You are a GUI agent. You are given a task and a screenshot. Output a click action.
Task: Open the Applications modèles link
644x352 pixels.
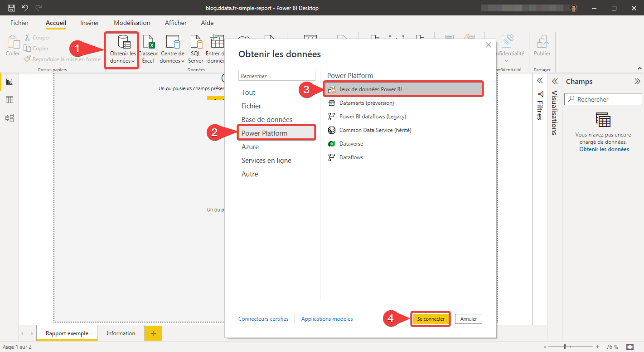pos(327,319)
